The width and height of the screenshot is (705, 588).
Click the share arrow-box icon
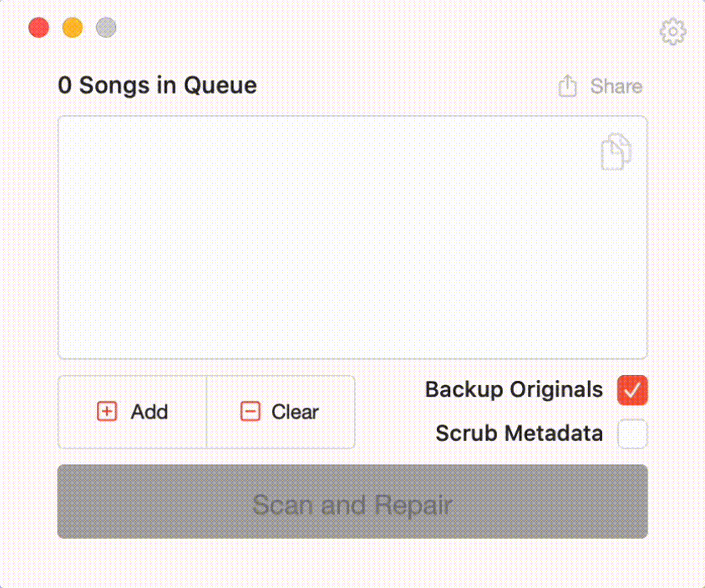click(x=567, y=86)
